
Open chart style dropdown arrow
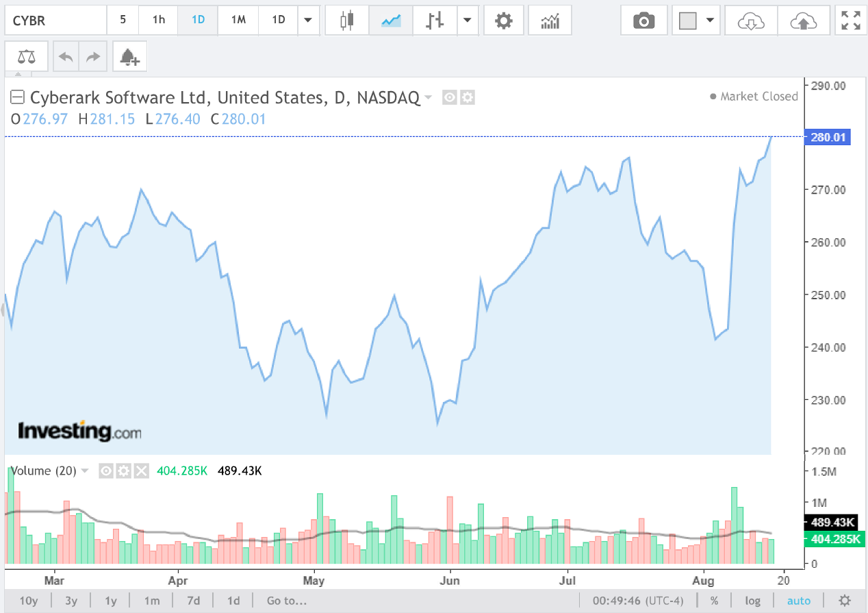point(468,20)
